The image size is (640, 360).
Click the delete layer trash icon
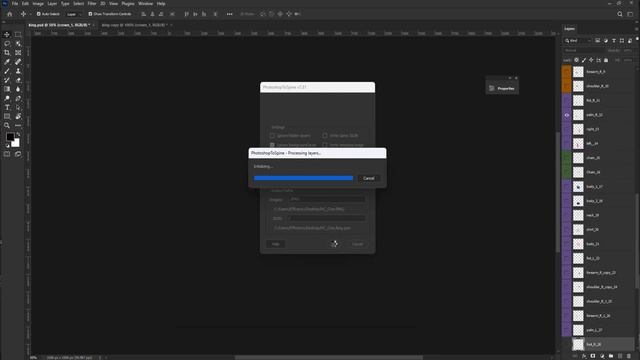629,356
